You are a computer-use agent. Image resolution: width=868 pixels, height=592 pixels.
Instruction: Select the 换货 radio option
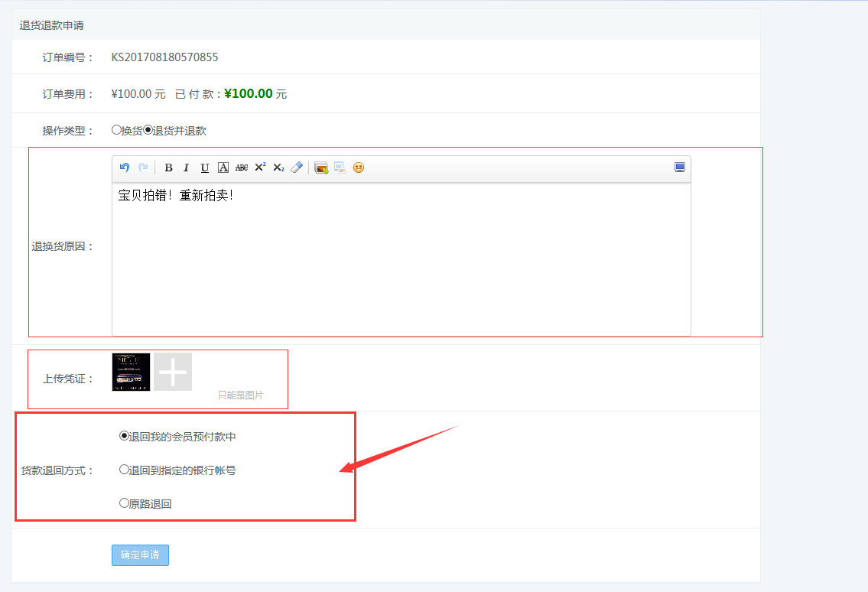[116, 129]
